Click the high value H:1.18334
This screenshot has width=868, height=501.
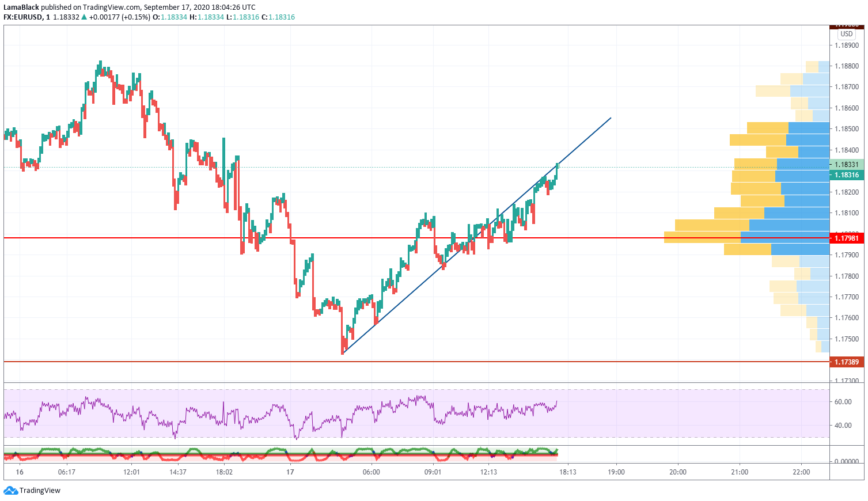206,17
